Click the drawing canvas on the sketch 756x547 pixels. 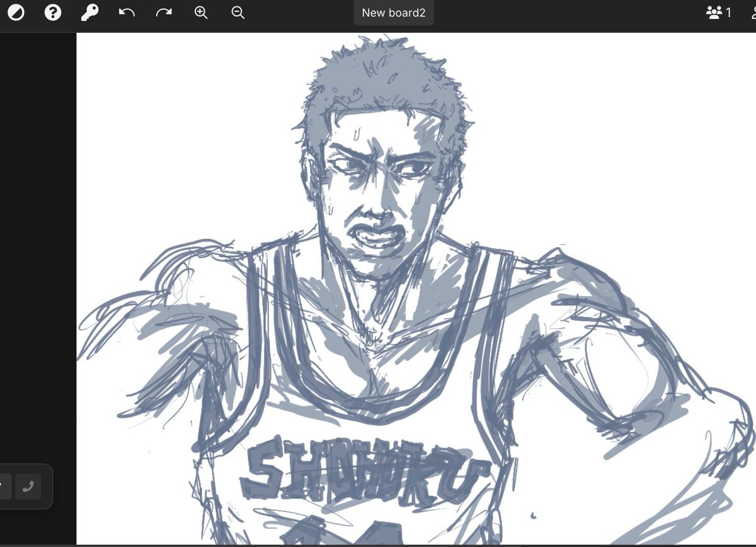click(x=416, y=289)
